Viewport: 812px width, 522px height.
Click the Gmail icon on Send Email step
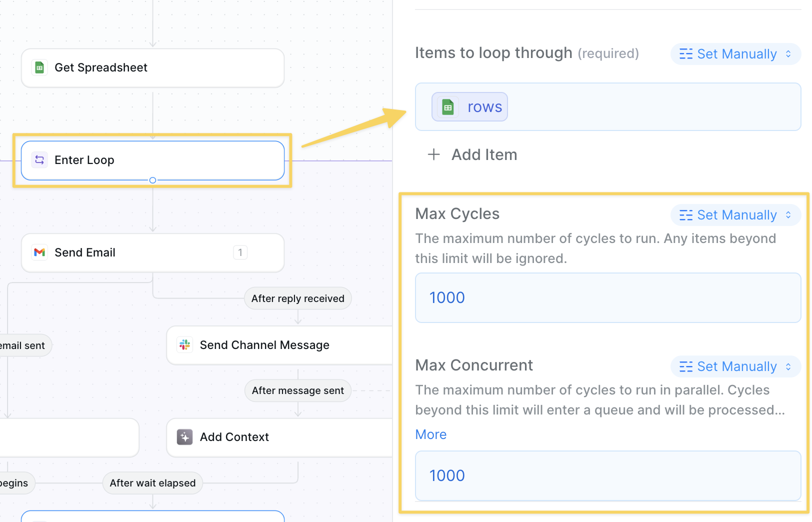[x=39, y=252]
